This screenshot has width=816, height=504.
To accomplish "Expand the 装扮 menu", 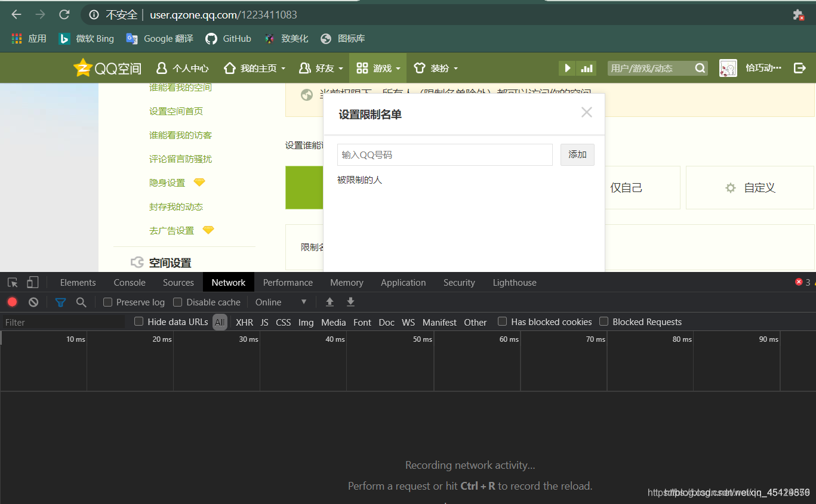I will pyautogui.click(x=436, y=68).
